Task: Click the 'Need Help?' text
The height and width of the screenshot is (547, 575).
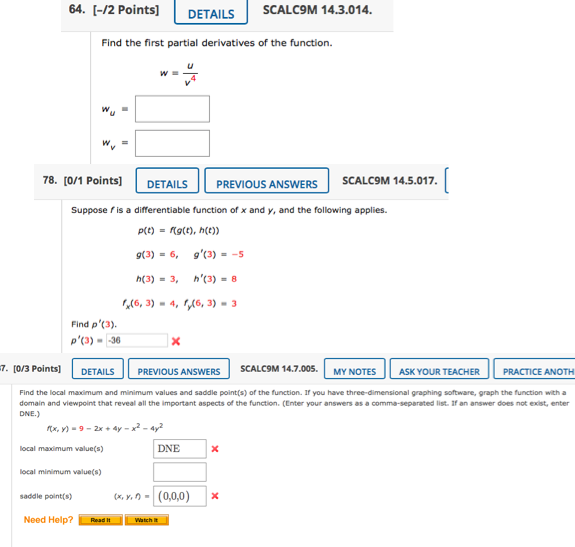Action: tap(48, 520)
